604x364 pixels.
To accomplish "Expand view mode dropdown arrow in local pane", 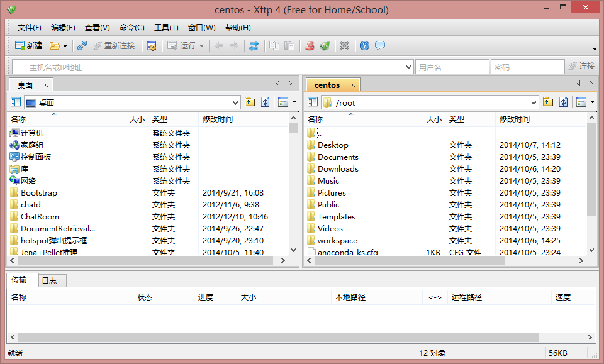I will 294,102.
